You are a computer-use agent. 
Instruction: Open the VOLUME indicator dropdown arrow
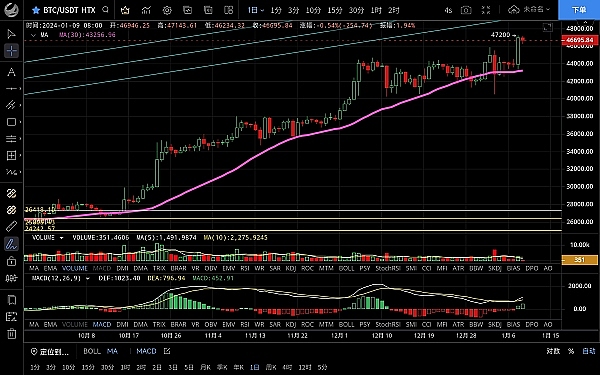tap(61, 238)
